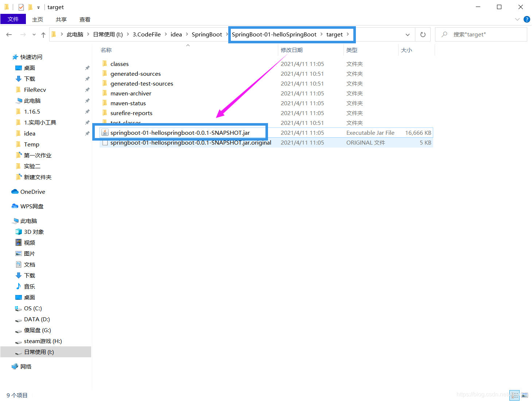Open 文档 library under this PC
This screenshot has width=532, height=401.
pos(30,265)
